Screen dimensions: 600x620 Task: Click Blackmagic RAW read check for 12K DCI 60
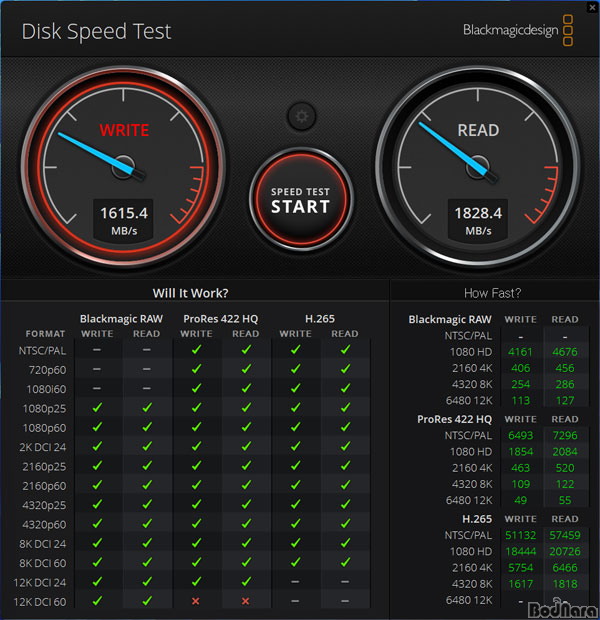pyautogui.click(x=147, y=601)
